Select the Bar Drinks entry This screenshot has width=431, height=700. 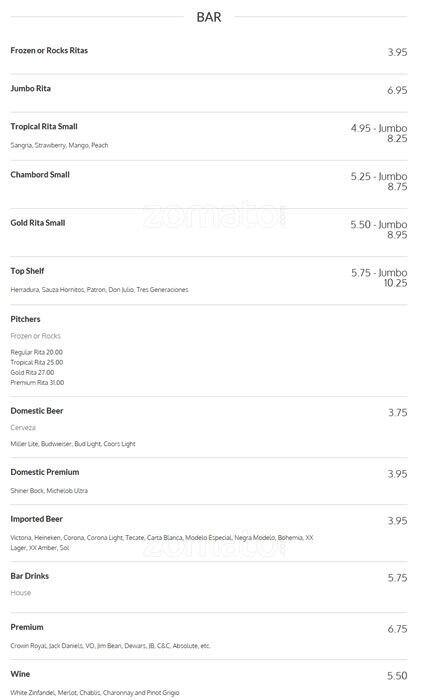(x=29, y=576)
